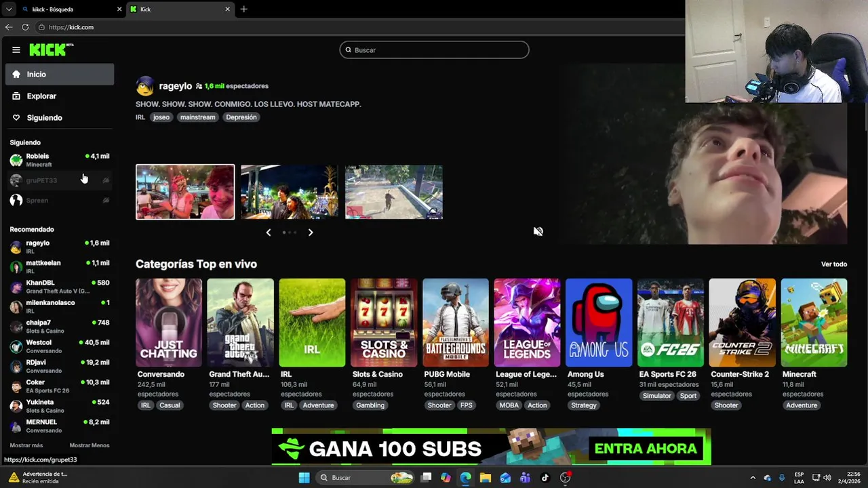Open the RDjavi recommended channel
Screen dimensions: 868x488
(x=60, y=367)
